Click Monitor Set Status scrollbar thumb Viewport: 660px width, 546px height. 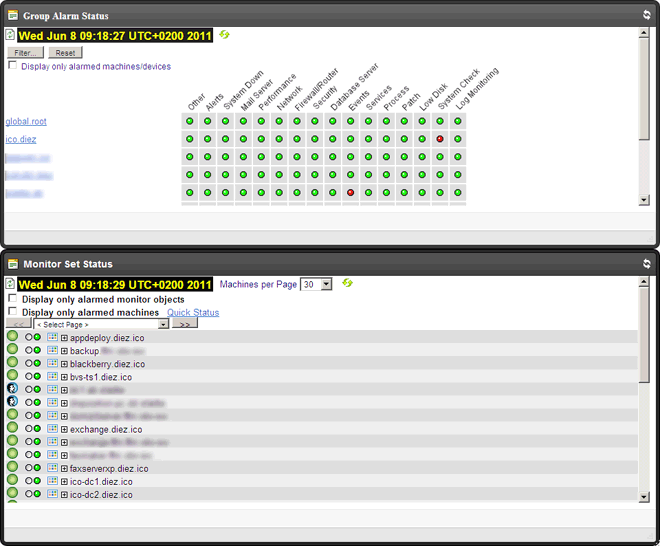(644, 335)
